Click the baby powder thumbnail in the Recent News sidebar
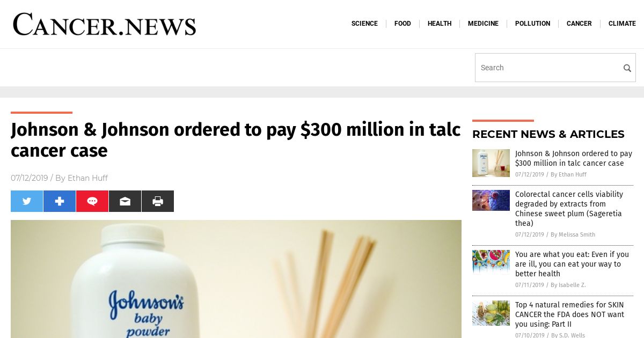Image resolution: width=644 pixels, height=338 pixels. (491, 163)
